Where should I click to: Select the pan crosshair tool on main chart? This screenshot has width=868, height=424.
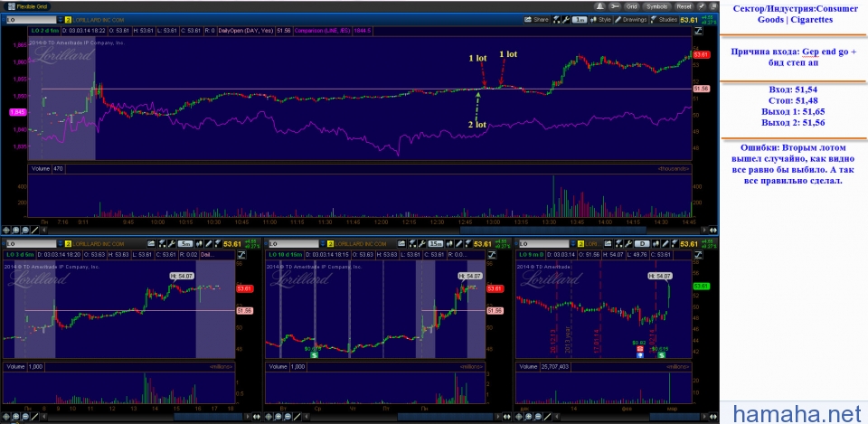pyautogui.click(x=6, y=230)
